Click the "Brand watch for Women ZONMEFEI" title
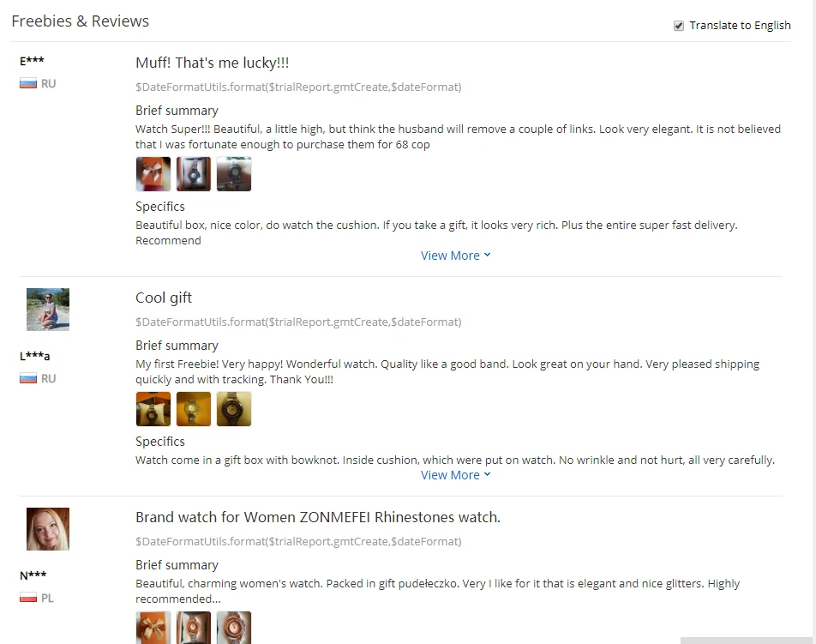This screenshot has height=644, width=816. pyautogui.click(x=318, y=517)
